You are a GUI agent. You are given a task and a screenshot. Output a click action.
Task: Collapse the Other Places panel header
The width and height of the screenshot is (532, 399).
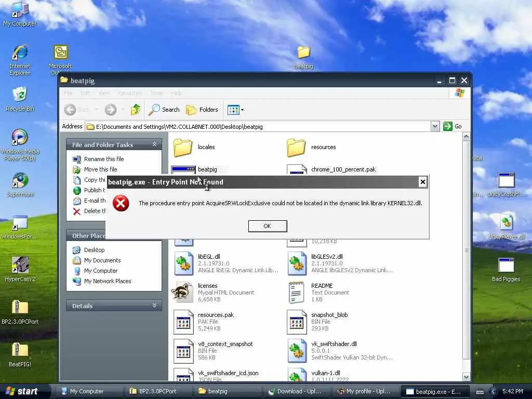tap(89, 236)
